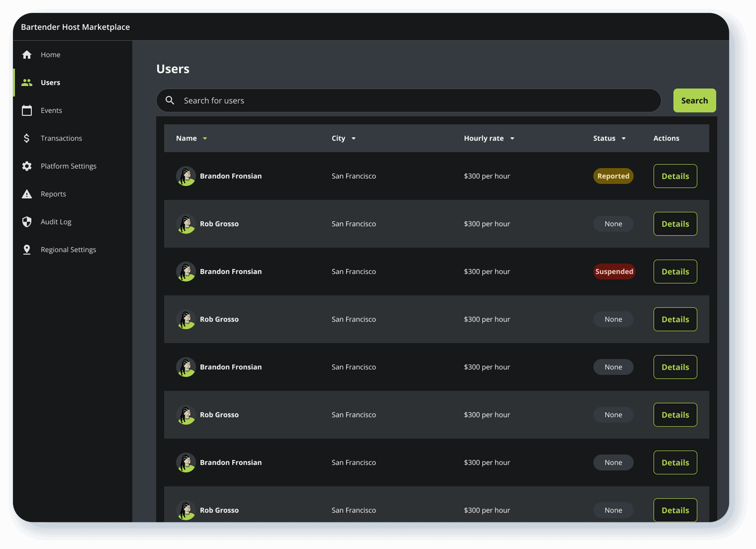Screen dimensions: 756x549
Task: Expand the City column sort arrow
Action: click(353, 138)
